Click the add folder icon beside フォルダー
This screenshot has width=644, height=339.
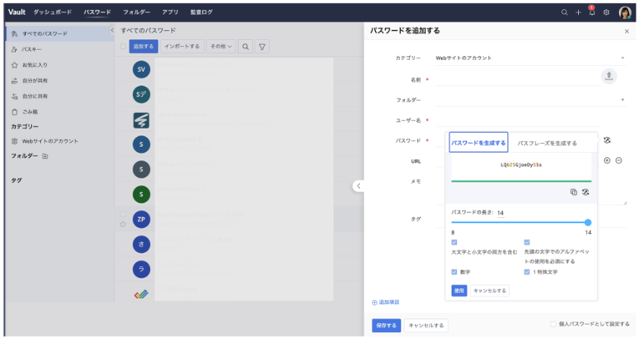click(x=45, y=156)
